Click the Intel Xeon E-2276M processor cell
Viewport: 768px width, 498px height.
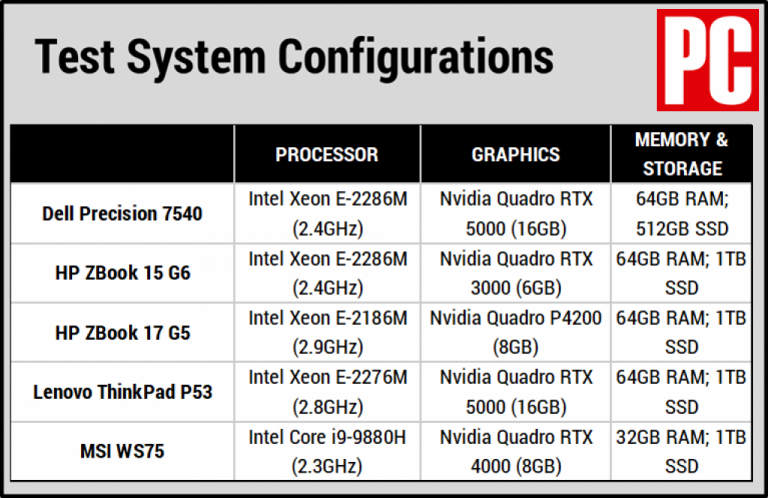(x=327, y=392)
